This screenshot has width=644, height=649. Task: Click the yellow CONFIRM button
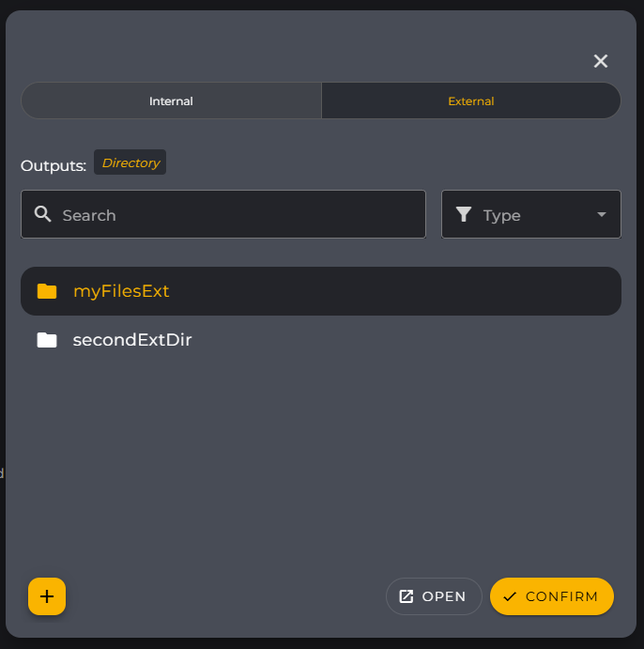552,596
